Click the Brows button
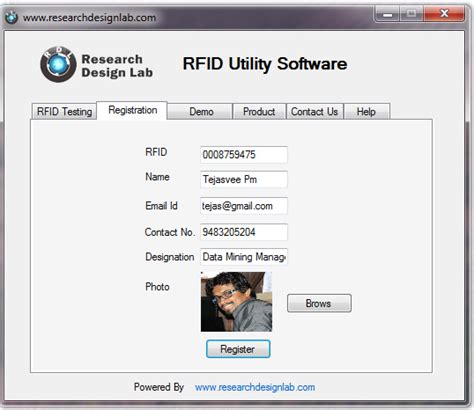 click(x=319, y=303)
